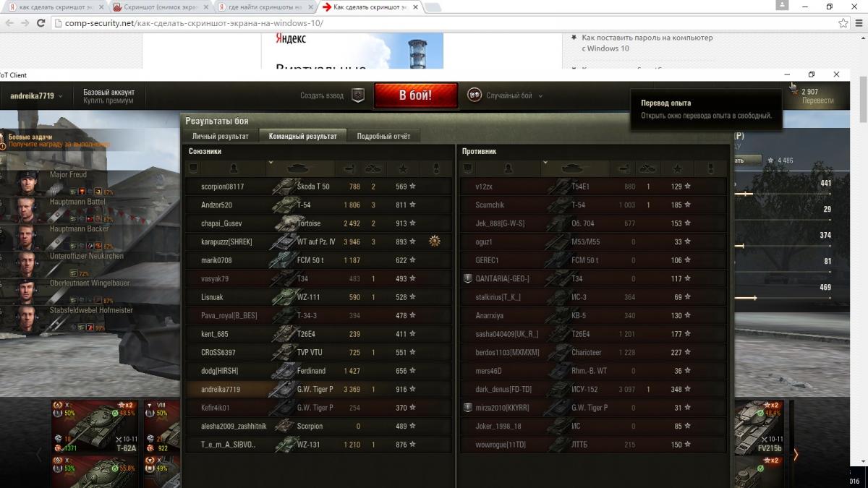Sort enemy team by tank column icon
The height and width of the screenshot is (488, 868).
pos(575,168)
